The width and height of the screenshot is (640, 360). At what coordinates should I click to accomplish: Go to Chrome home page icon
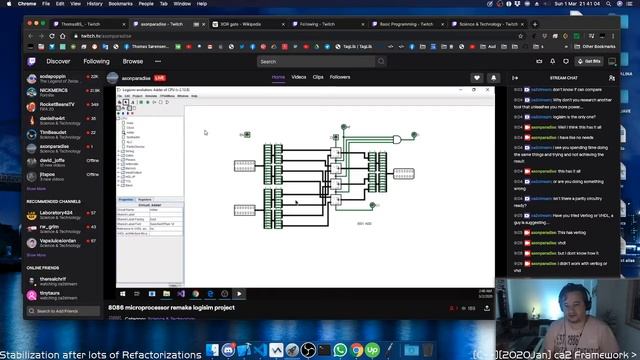coord(62,36)
